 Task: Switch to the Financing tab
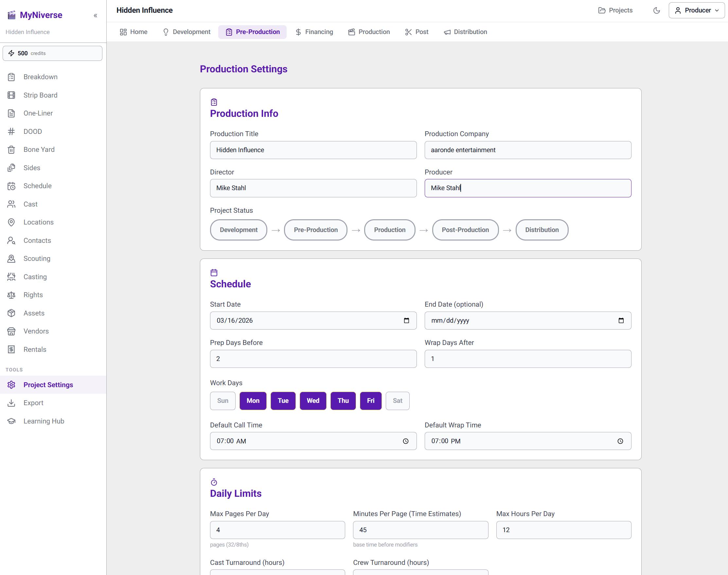pyautogui.click(x=314, y=32)
